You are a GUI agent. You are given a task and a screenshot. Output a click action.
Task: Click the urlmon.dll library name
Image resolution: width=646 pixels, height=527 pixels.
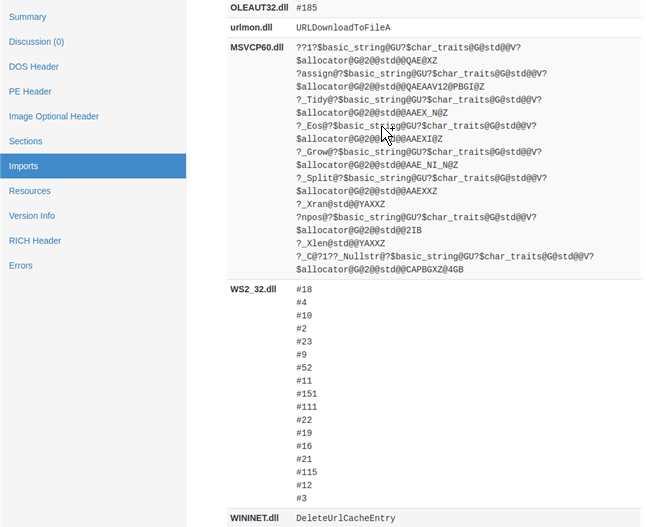click(x=251, y=27)
